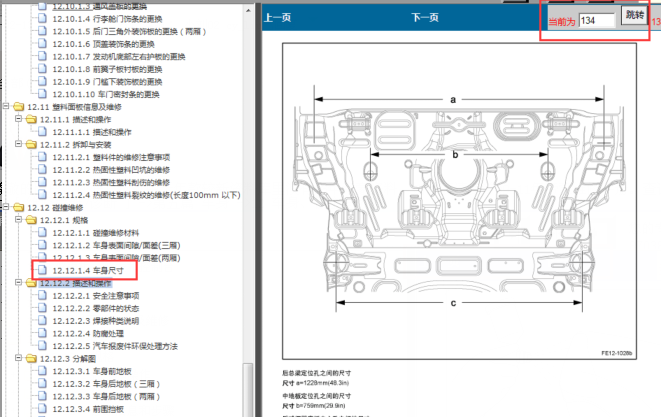
Task: Click dimension label a in the diagram
Action: pyautogui.click(x=453, y=100)
